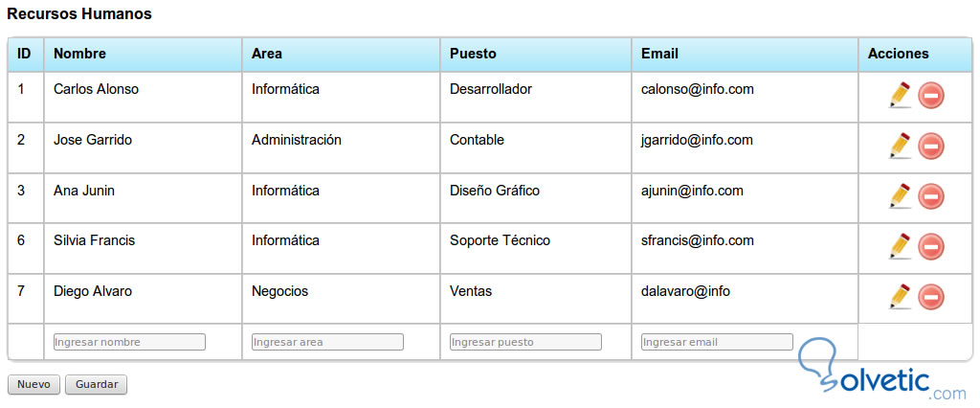980x408 pixels.
Task: Remove Jose Garrido's record
Action: click(x=931, y=147)
